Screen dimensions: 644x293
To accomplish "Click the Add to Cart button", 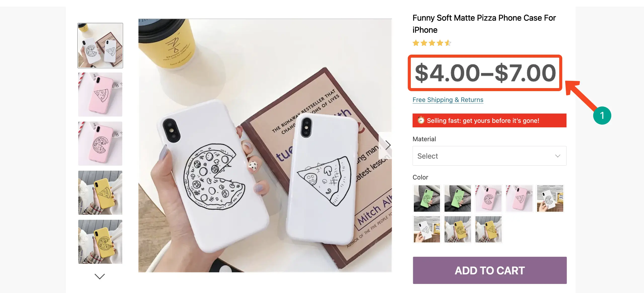I will point(490,270).
